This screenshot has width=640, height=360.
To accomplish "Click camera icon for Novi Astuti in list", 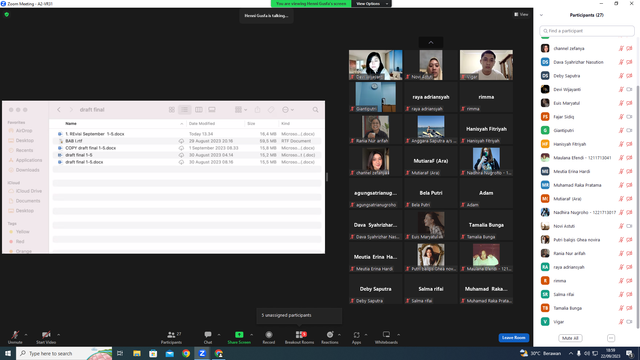I will [x=629, y=226].
